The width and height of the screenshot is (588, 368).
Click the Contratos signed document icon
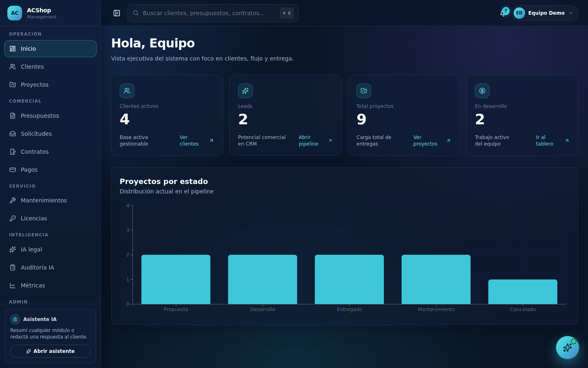point(13,152)
